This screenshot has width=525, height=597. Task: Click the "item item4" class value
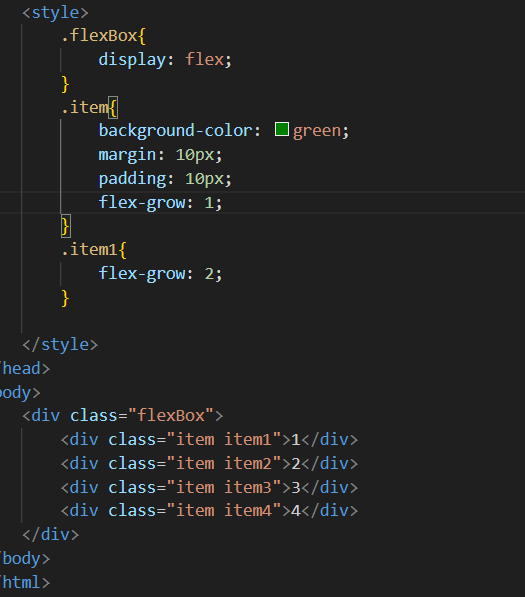(223, 511)
